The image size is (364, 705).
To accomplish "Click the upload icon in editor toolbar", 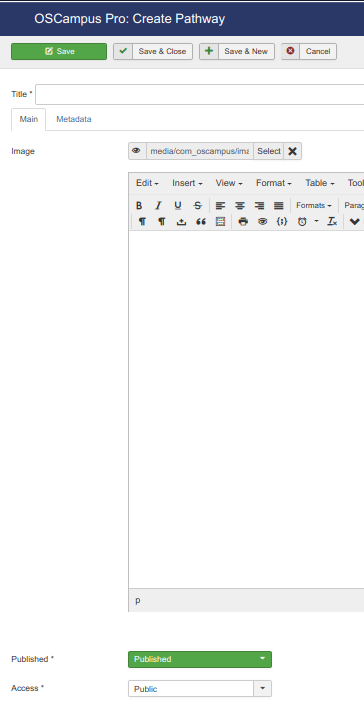I will tap(181, 221).
